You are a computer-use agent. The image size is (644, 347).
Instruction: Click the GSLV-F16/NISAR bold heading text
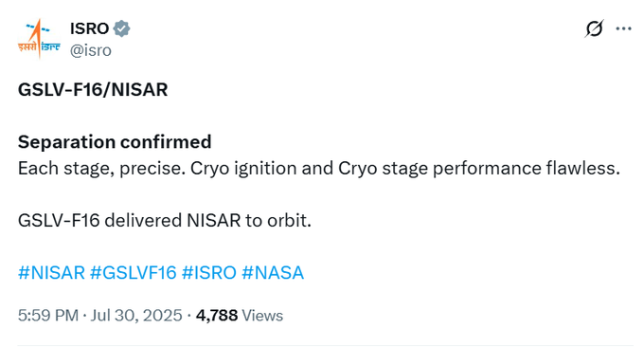pyautogui.click(x=93, y=90)
